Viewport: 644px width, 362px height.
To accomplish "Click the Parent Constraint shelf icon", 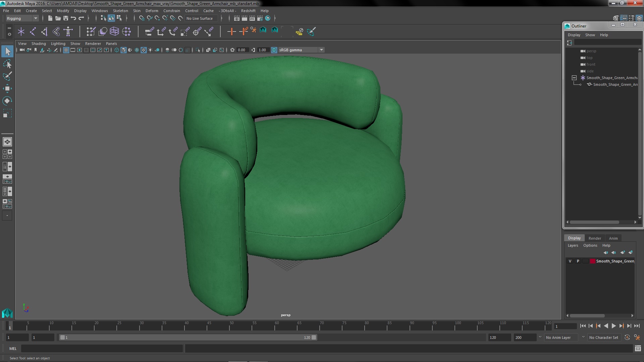I will point(149,32).
